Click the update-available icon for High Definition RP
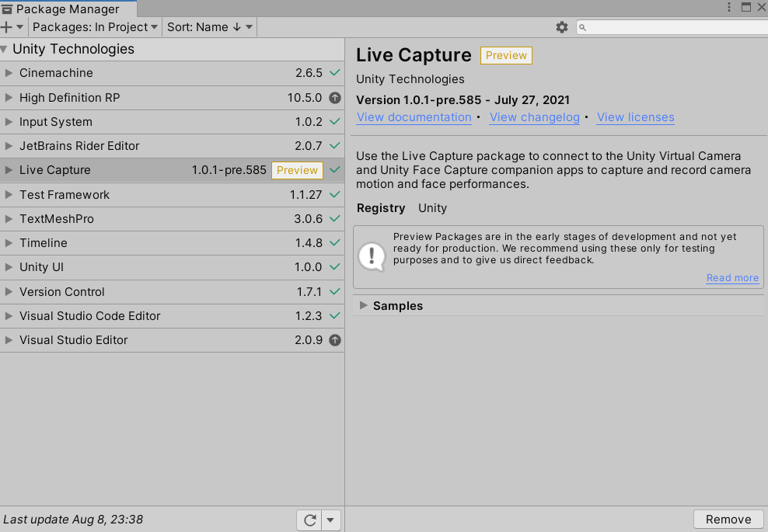The image size is (768, 532). [335, 98]
